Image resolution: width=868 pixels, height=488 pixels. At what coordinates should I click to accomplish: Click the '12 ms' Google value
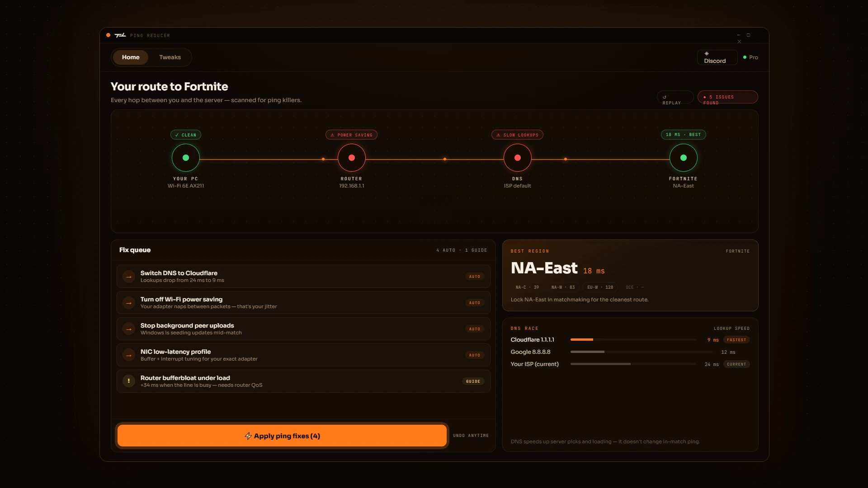click(x=728, y=352)
